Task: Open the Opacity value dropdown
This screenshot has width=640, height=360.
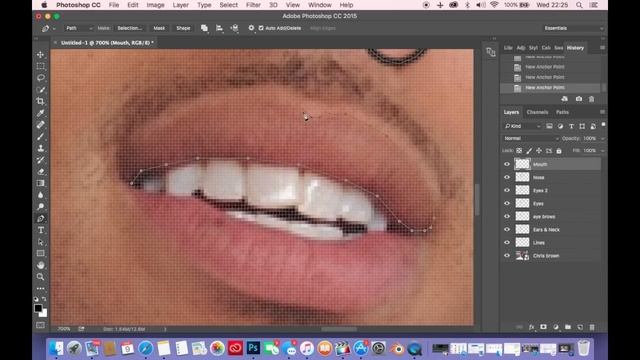Action: coord(602,138)
